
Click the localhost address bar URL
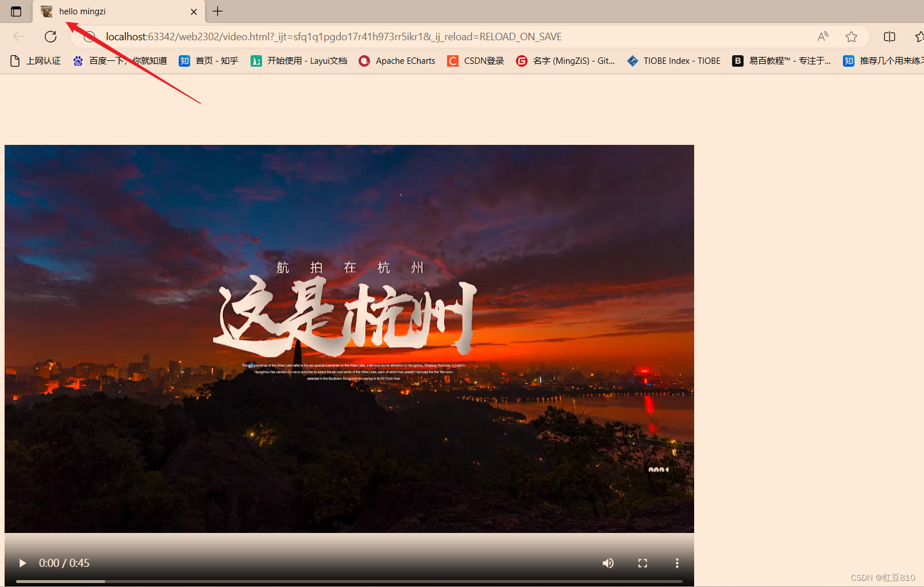coord(334,37)
